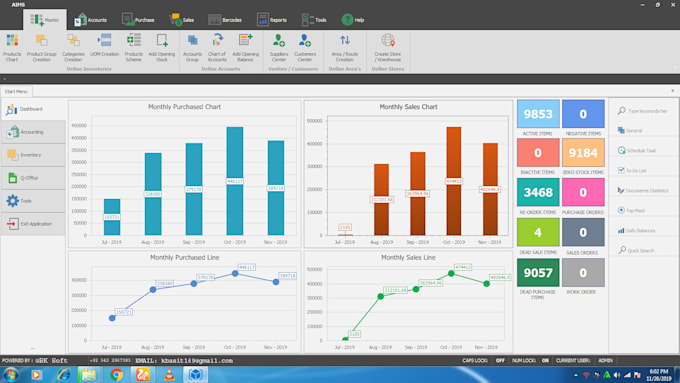Click the Purchase Orders tile
680x383 pixels.
(583, 192)
